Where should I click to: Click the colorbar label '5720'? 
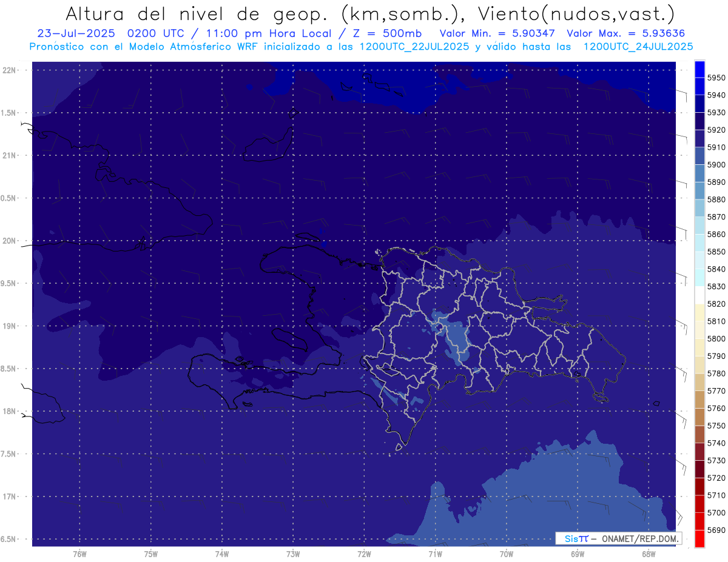(716, 478)
